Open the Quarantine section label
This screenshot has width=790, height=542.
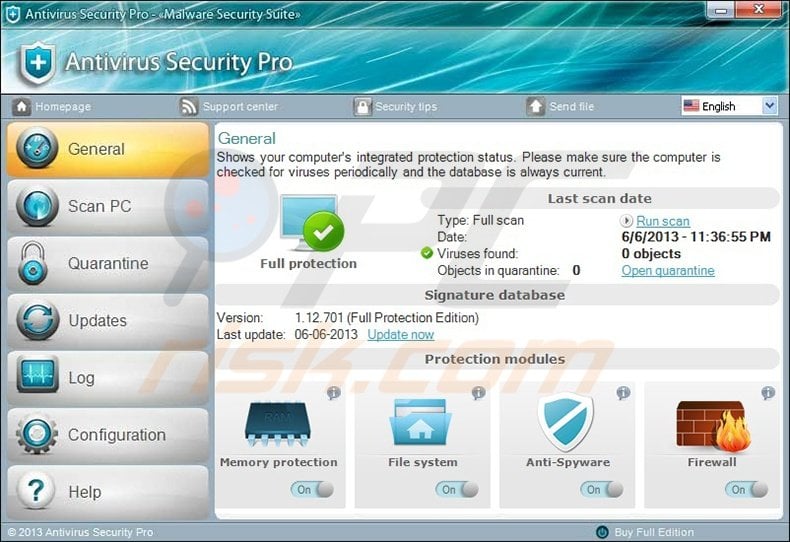pos(108,263)
